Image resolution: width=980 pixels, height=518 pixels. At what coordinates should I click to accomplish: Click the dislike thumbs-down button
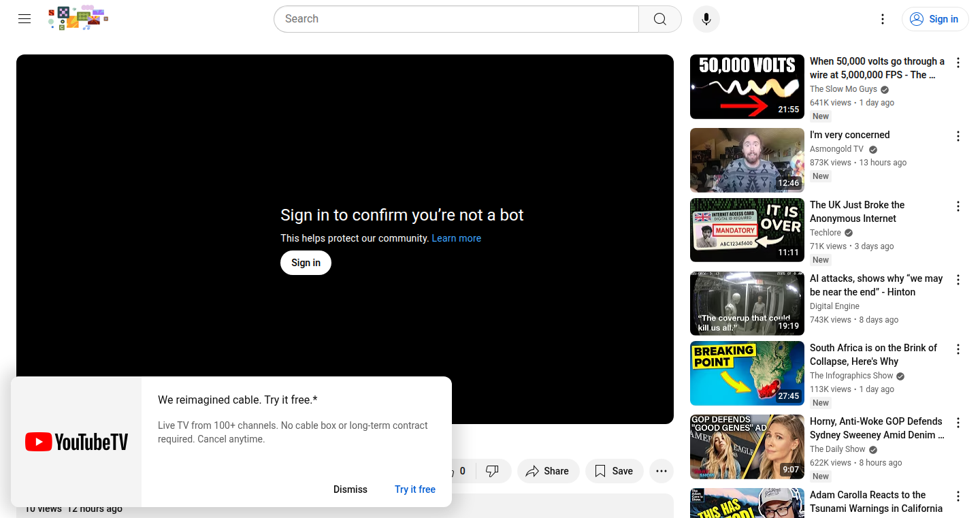pyautogui.click(x=492, y=471)
